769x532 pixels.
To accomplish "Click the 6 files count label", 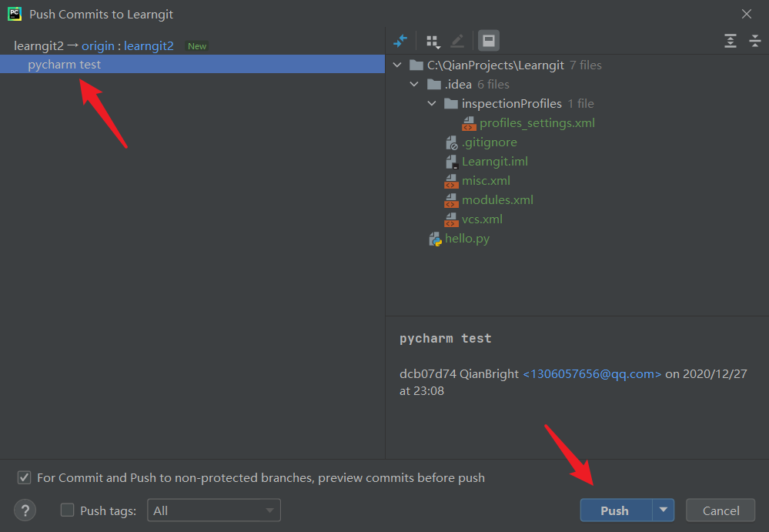I will tap(493, 85).
